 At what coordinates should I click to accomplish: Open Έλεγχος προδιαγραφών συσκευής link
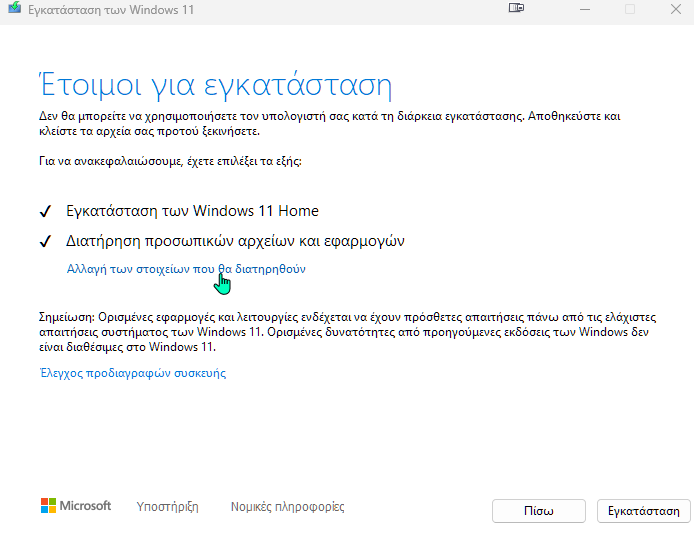pos(133,373)
